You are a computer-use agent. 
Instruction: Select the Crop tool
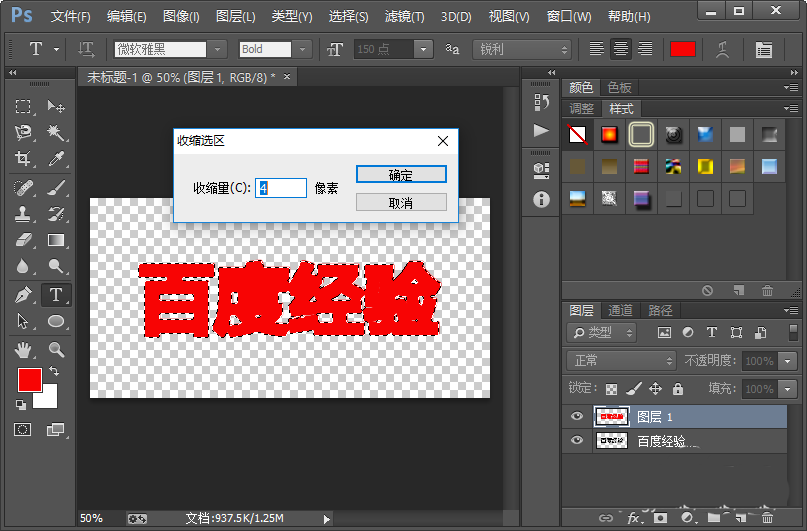[x=23, y=158]
